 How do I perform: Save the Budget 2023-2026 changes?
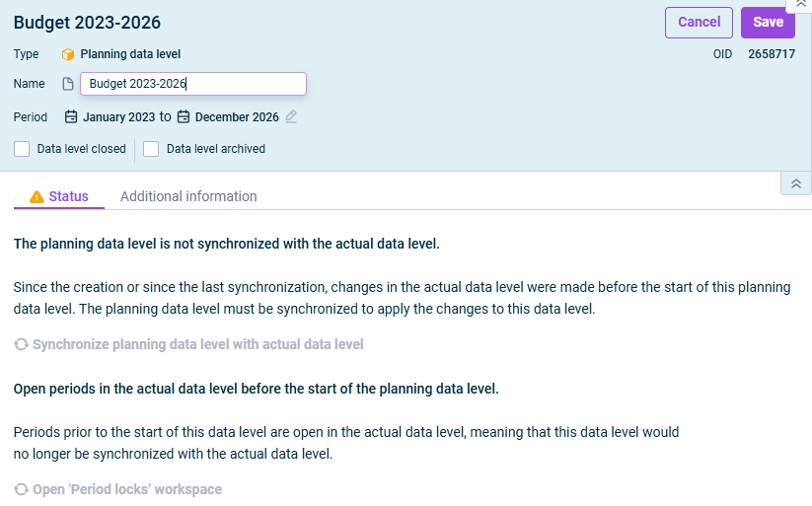point(768,23)
